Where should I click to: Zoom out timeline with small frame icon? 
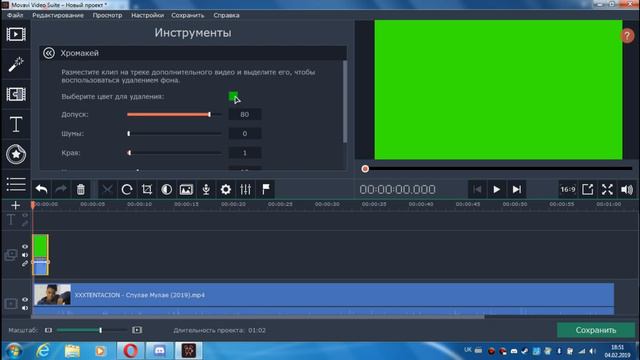point(49,330)
